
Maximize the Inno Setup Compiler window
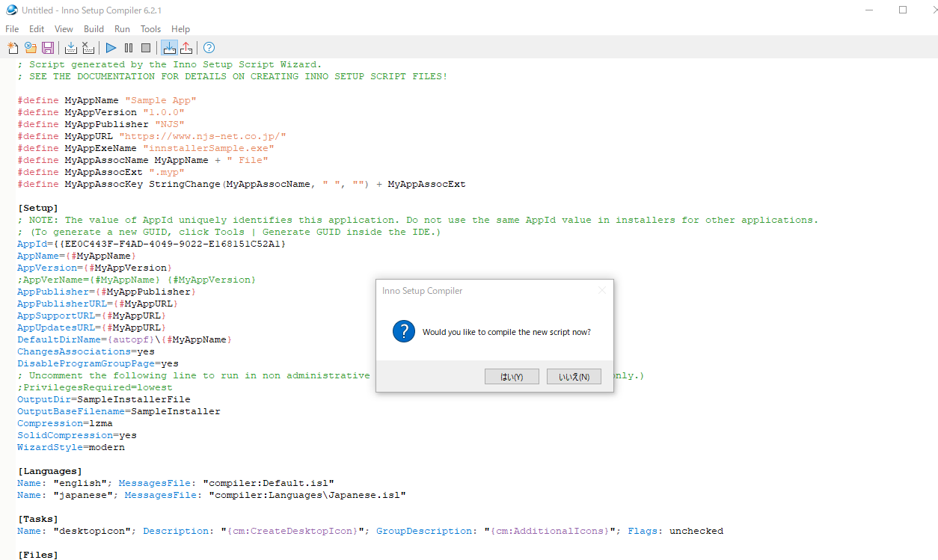pos(903,10)
